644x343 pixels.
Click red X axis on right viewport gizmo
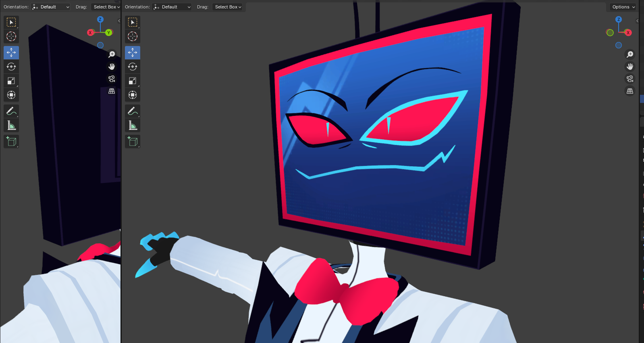(x=628, y=33)
